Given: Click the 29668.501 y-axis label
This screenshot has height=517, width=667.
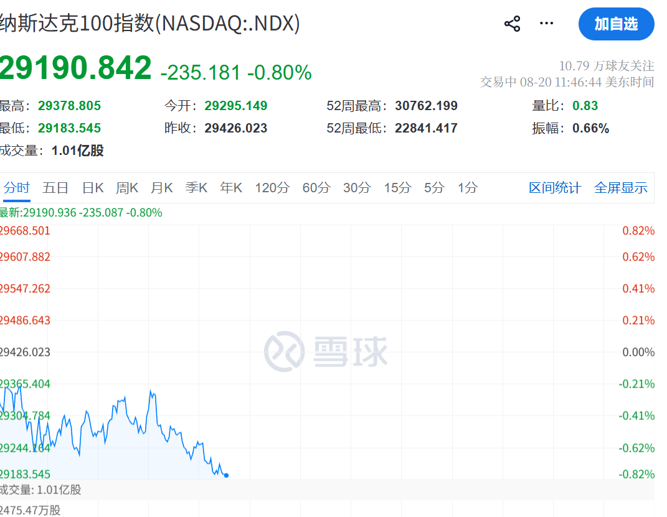Looking at the screenshot, I should (x=25, y=231).
